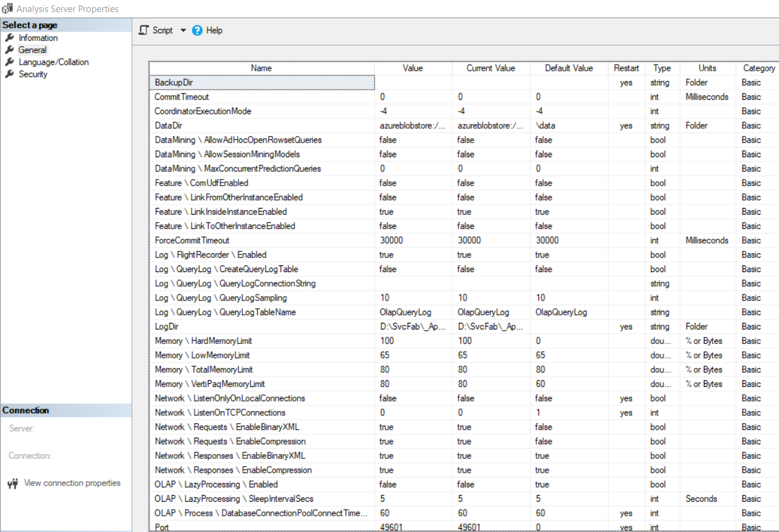The image size is (779, 532).
Task: Click the Default Value column header
Action: coord(569,68)
